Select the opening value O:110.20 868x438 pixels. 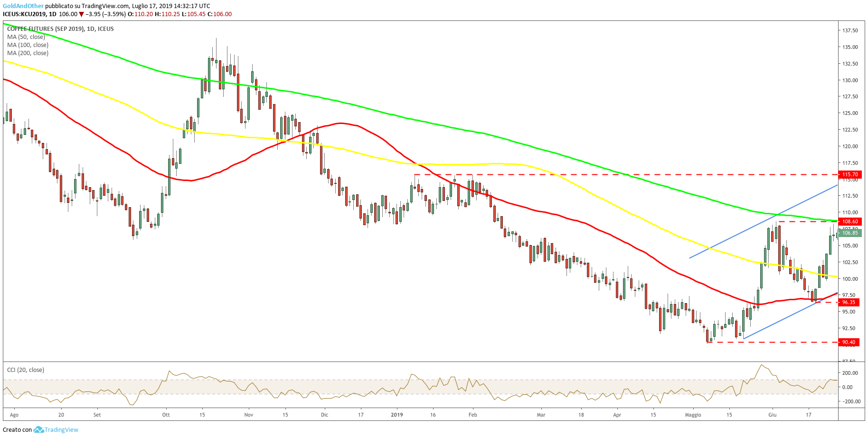141,14
